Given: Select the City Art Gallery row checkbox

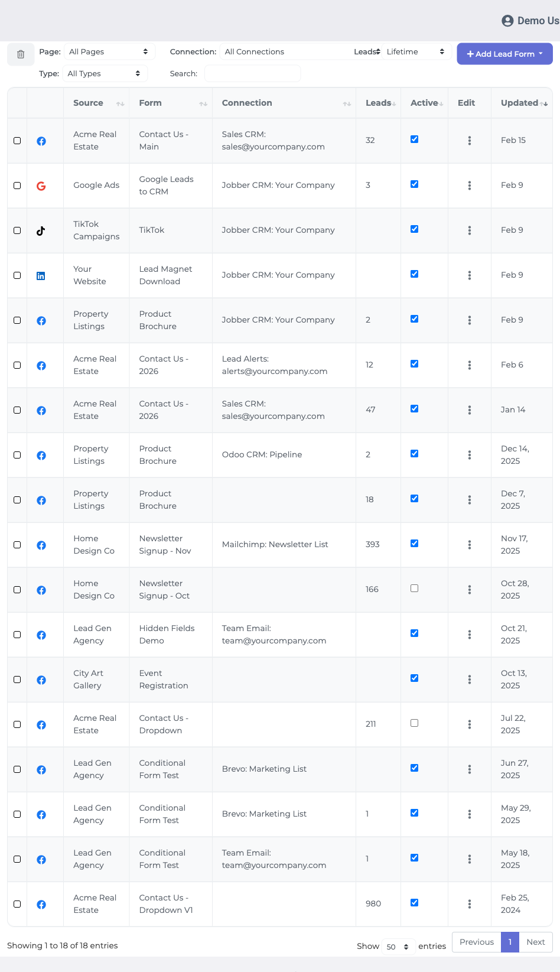Looking at the screenshot, I should pos(17,680).
